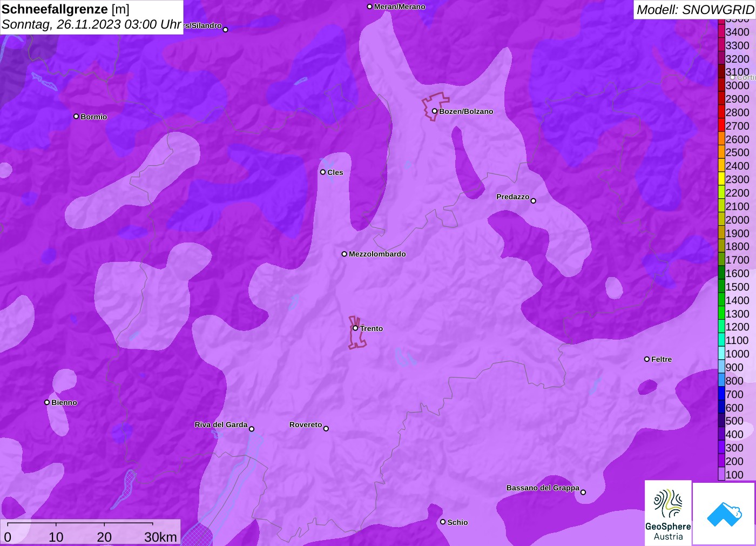This screenshot has height=546, width=756.
Task: Click the Predazzo name label
Action: (512, 197)
